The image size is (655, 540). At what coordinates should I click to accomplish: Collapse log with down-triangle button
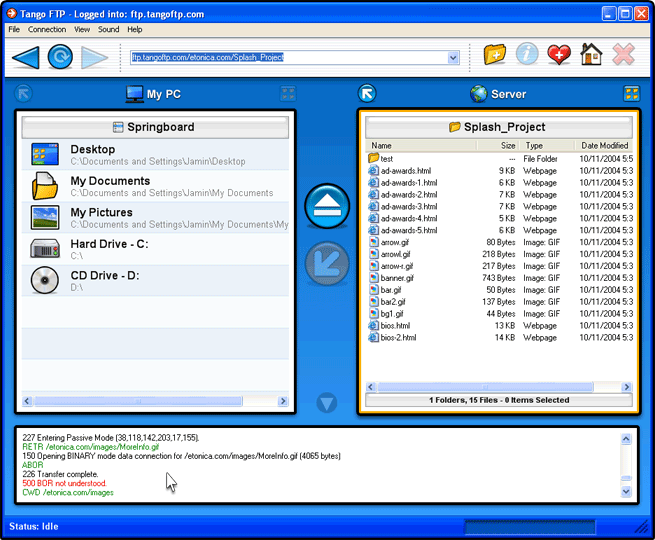tap(327, 403)
